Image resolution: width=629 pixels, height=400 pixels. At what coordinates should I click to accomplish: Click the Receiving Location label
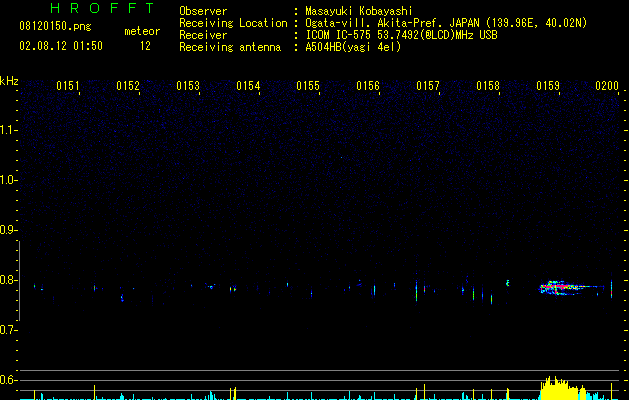click(233, 23)
